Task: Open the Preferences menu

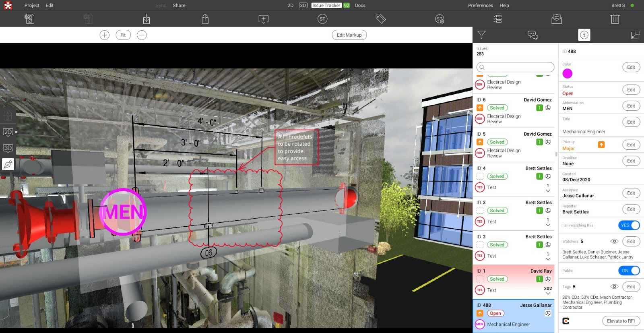Action: point(480,6)
